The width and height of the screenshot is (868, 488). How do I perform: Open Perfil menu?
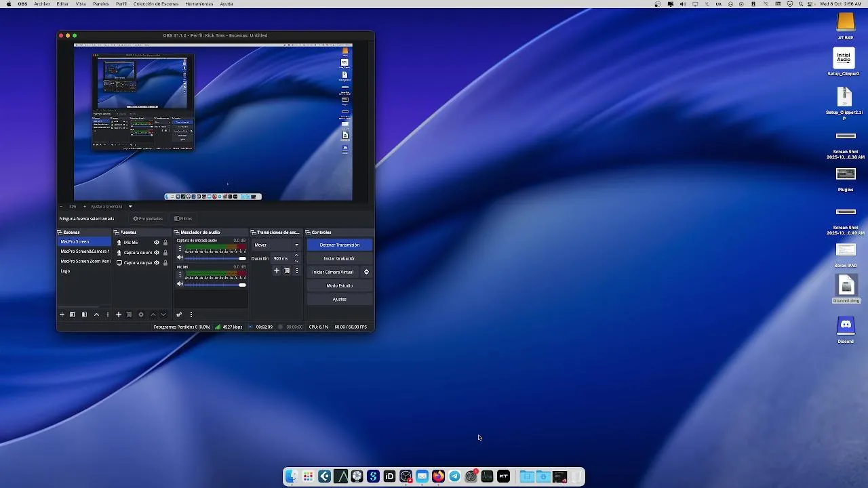(x=121, y=4)
